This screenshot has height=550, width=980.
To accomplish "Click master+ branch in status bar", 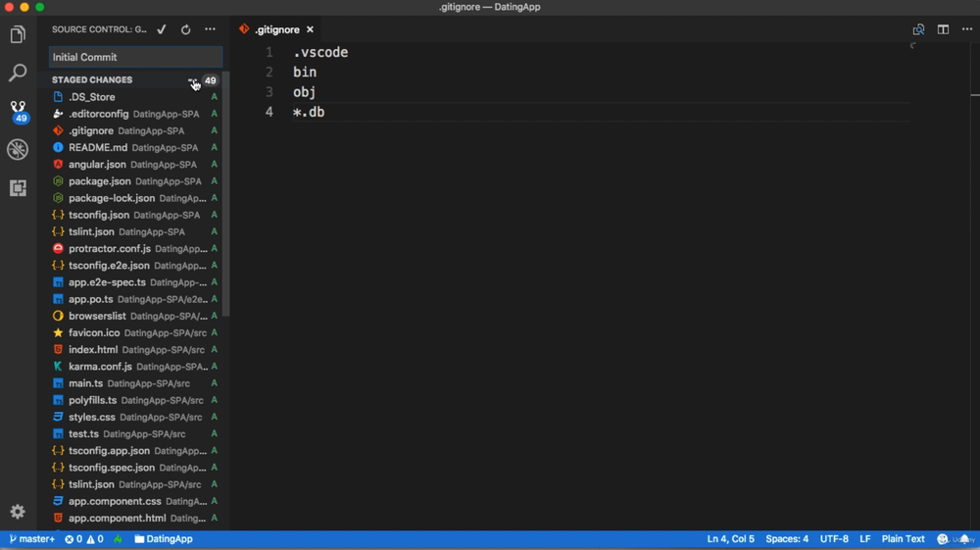I will (x=31, y=539).
